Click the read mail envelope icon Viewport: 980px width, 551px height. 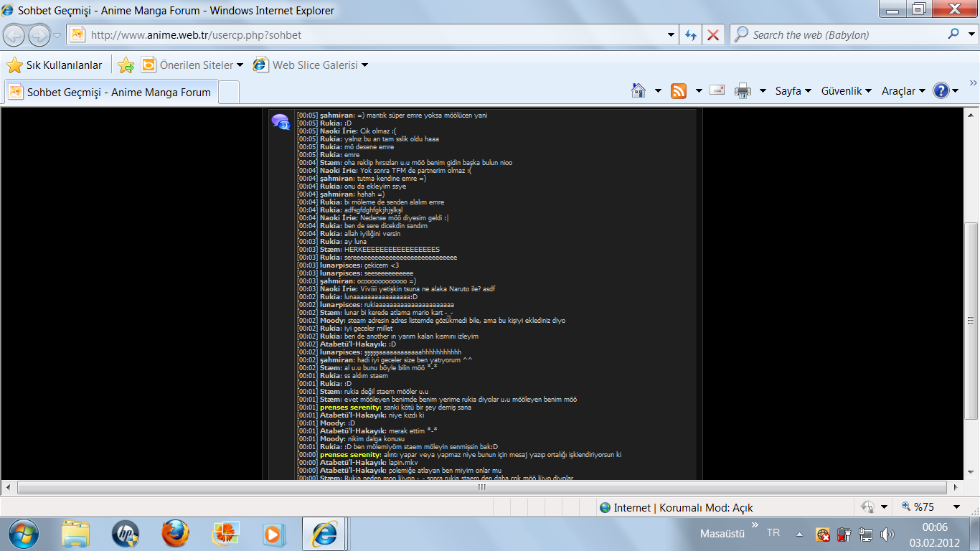[x=717, y=90]
